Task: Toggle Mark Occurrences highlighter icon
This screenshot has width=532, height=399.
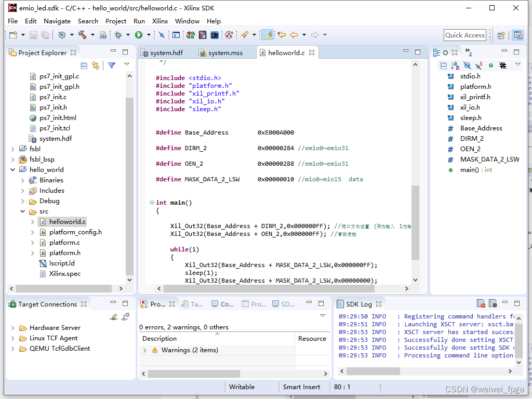Action: click(268, 35)
